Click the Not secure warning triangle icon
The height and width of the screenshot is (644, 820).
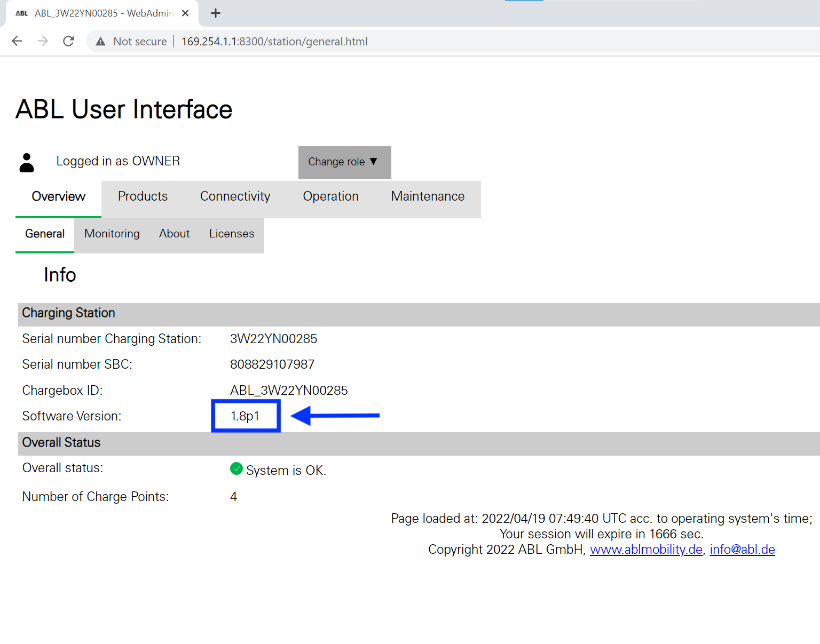pos(100,42)
